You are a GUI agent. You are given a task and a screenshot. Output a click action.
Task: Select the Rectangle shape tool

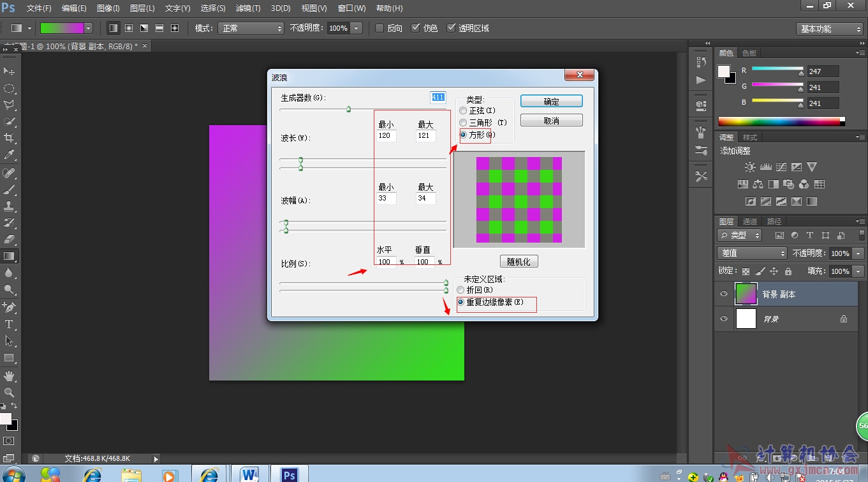point(9,358)
